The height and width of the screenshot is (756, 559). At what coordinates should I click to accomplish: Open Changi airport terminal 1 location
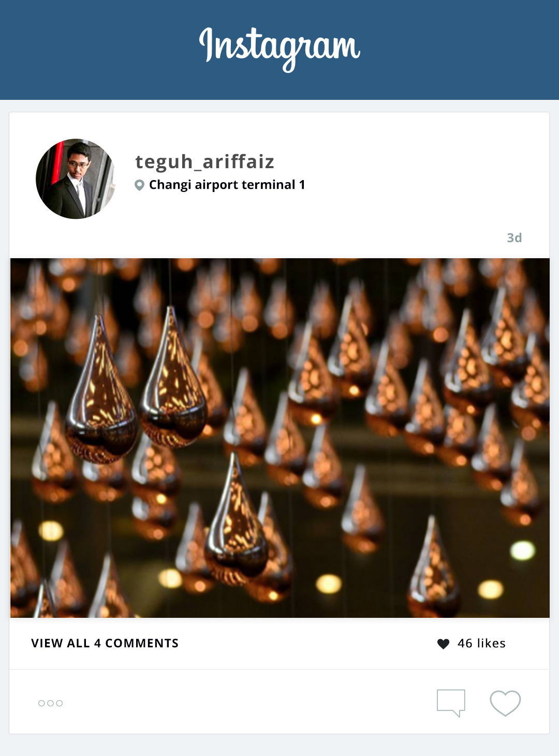point(227,185)
